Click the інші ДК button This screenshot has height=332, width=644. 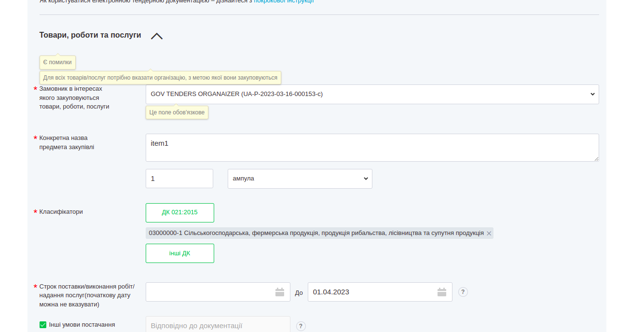179,253
